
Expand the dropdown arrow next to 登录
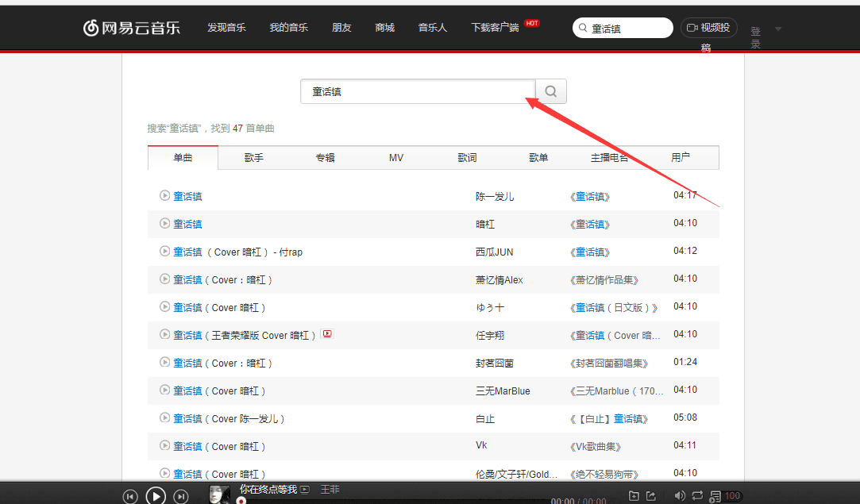pos(777,29)
